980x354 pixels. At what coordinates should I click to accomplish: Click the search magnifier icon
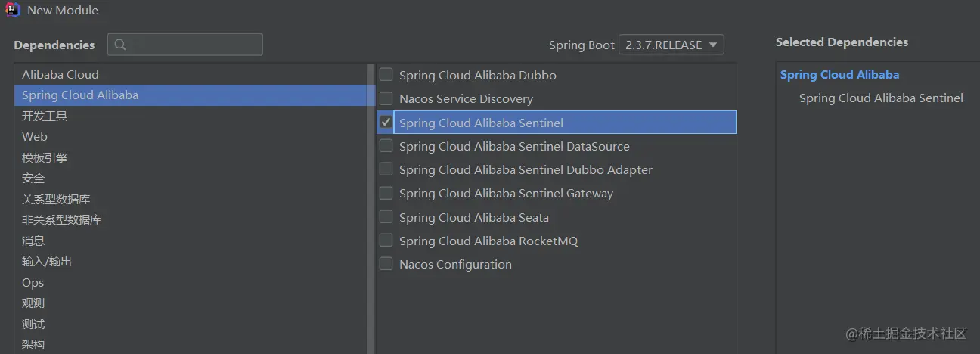click(120, 45)
